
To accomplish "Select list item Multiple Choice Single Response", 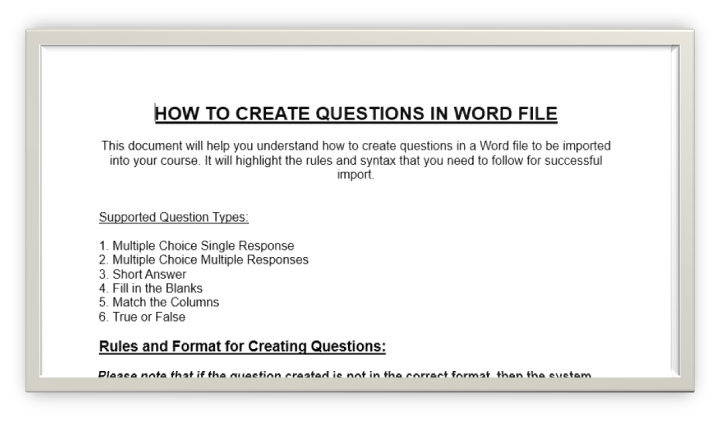I will (196, 245).
